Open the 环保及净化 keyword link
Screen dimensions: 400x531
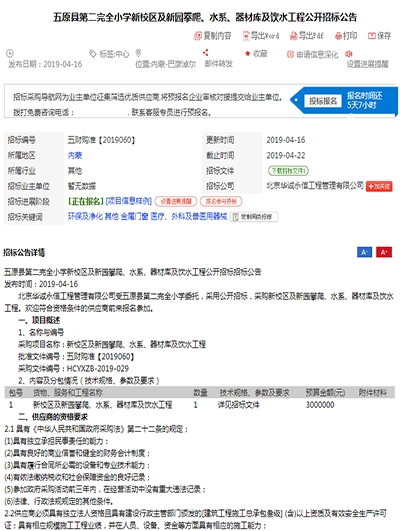(x=85, y=216)
